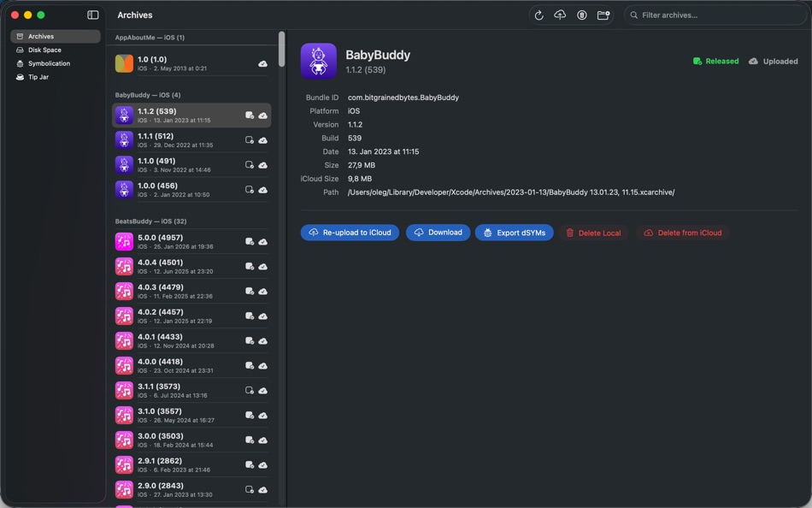Click the local archive icon on the 1.1.1 (512) row
The width and height of the screenshot is (812, 508).
tap(250, 140)
